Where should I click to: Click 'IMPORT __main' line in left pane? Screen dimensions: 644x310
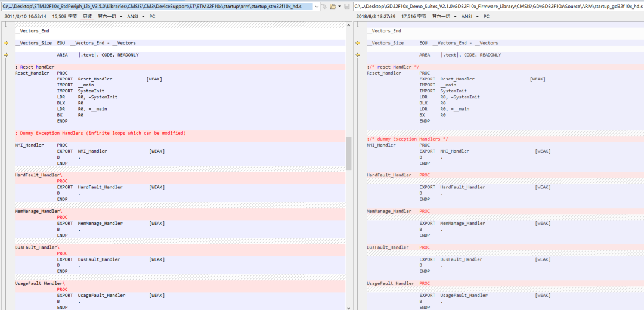point(75,85)
